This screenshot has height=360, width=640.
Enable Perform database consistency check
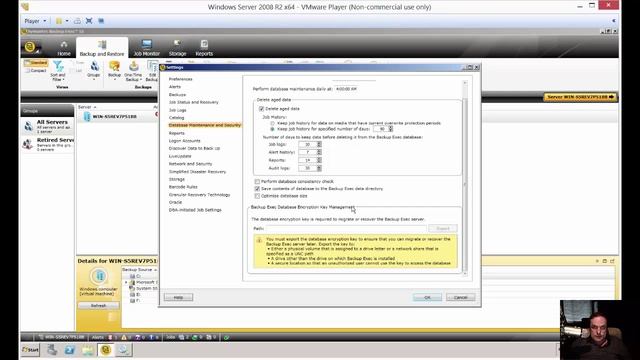[x=257, y=182]
